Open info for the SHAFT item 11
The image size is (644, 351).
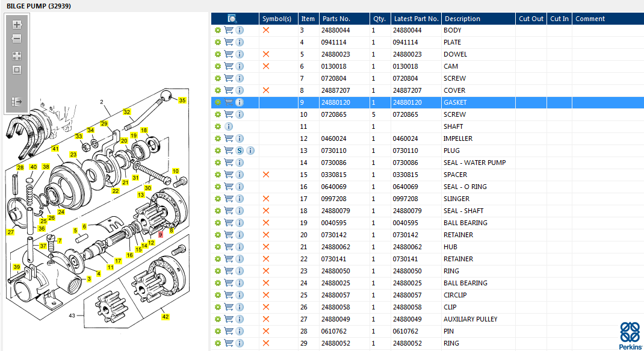(229, 126)
